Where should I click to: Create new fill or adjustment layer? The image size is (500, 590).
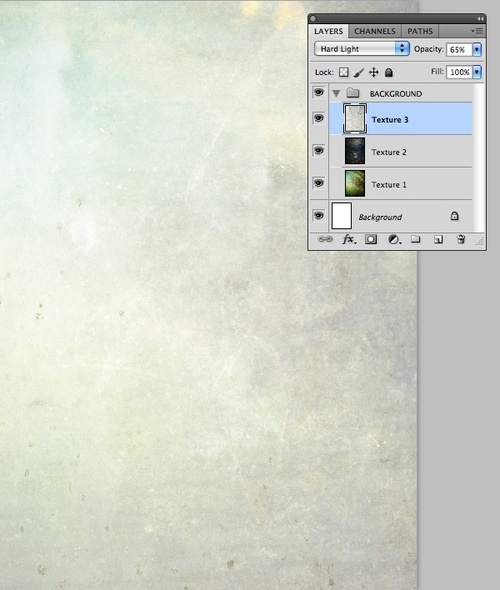pos(394,239)
